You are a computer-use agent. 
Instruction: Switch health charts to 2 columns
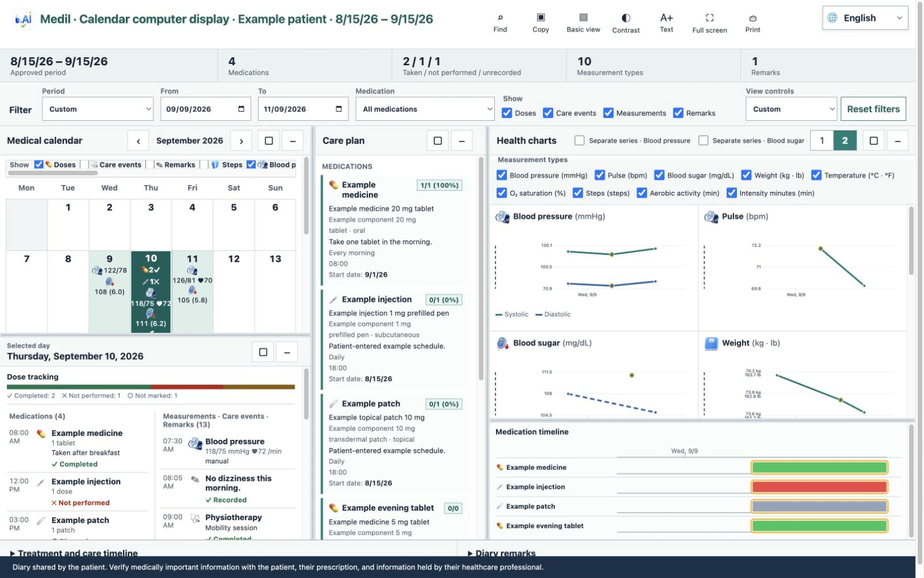point(845,140)
